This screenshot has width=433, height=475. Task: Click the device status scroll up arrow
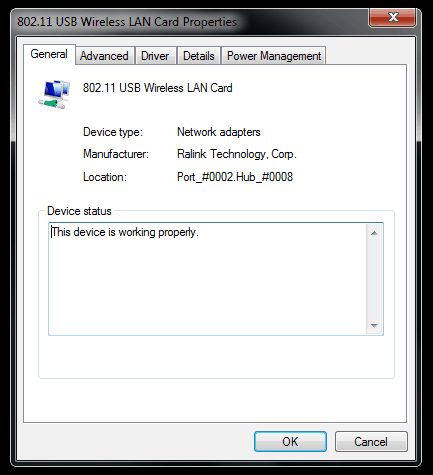(374, 233)
